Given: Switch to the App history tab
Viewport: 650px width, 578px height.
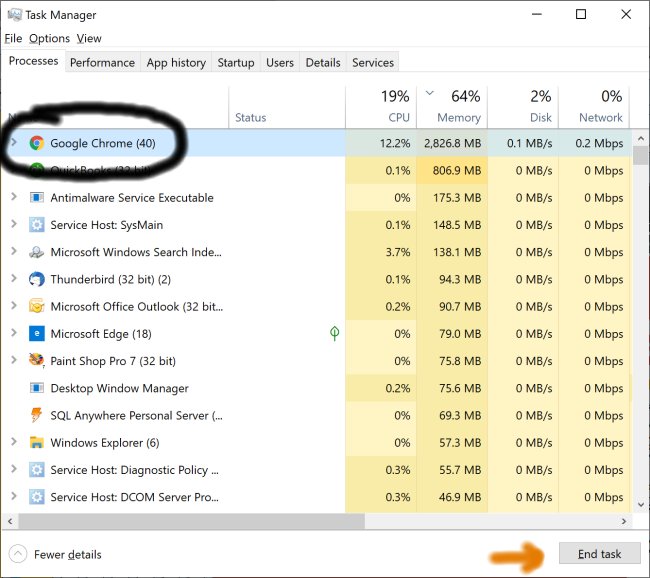Looking at the screenshot, I should point(176,62).
